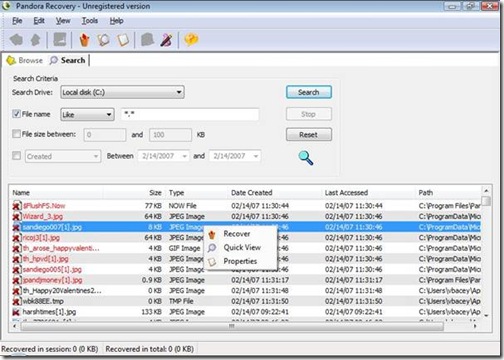The image size is (504, 360).
Task: Open Properties via the toolbar document icon
Action: pyautogui.click(x=123, y=40)
